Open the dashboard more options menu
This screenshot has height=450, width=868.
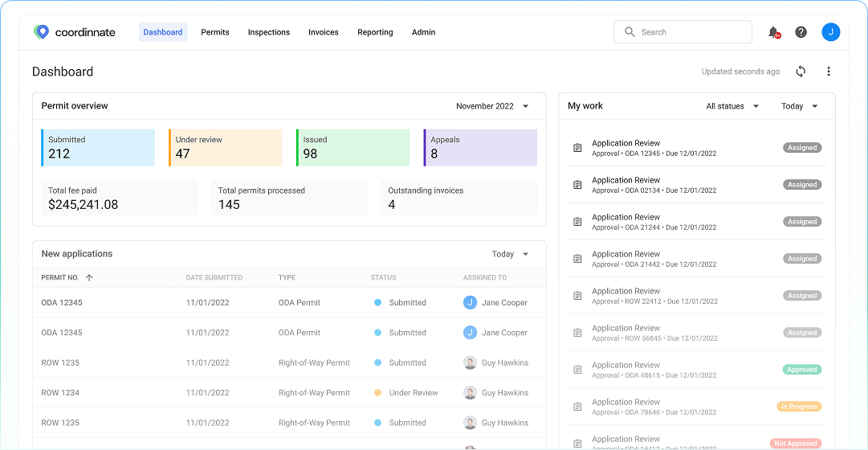coord(828,72)
